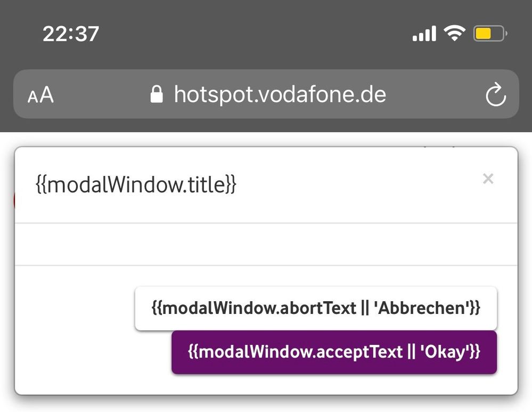Tap the status bar center to scroll up
The width and height of the screenshot is (532, 412).
point(255,33)
